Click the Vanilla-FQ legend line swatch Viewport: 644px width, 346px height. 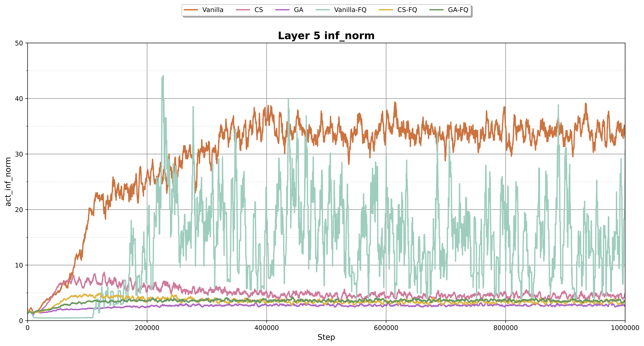pyautogui.click(x=323, y=10)
